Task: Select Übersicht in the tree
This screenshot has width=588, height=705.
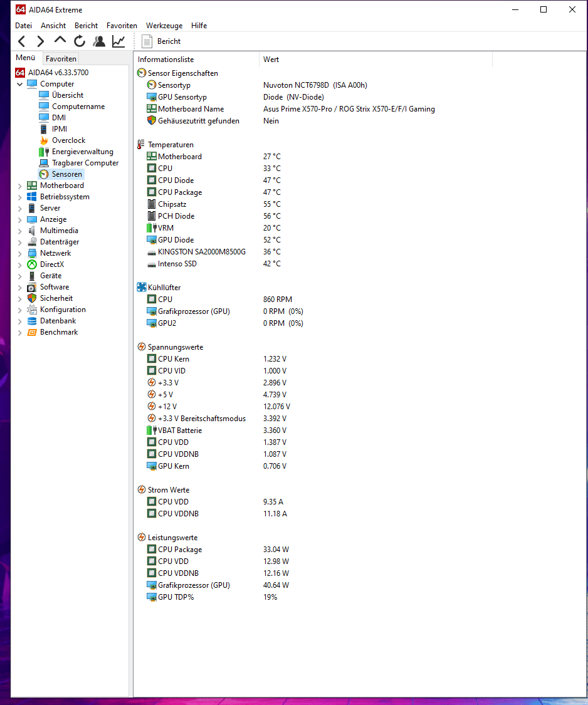Action: coord(68,95)
